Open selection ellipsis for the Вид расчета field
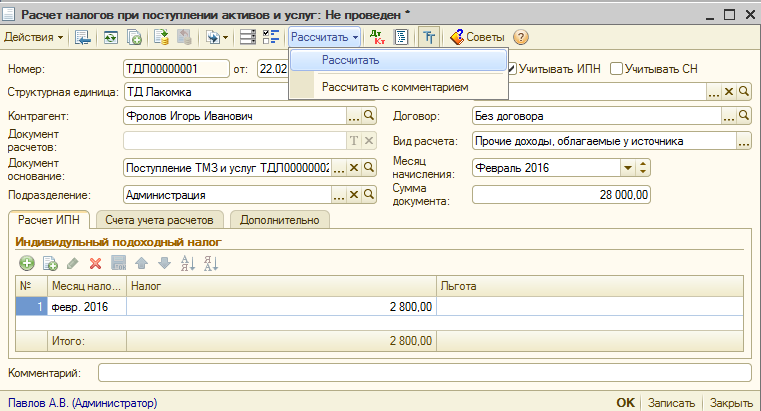Screen dimensions: 761x411 pyautogui.click(x=744, y=141)
